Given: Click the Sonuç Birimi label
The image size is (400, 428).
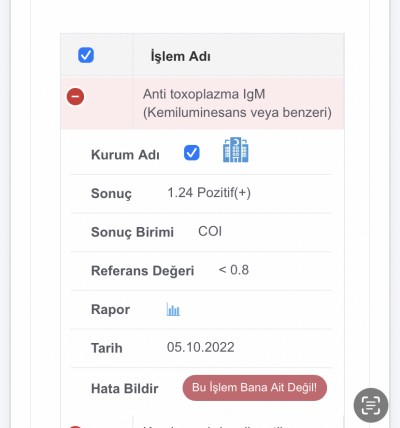Looking at the screenshot, I should click(x=132, y=232).
